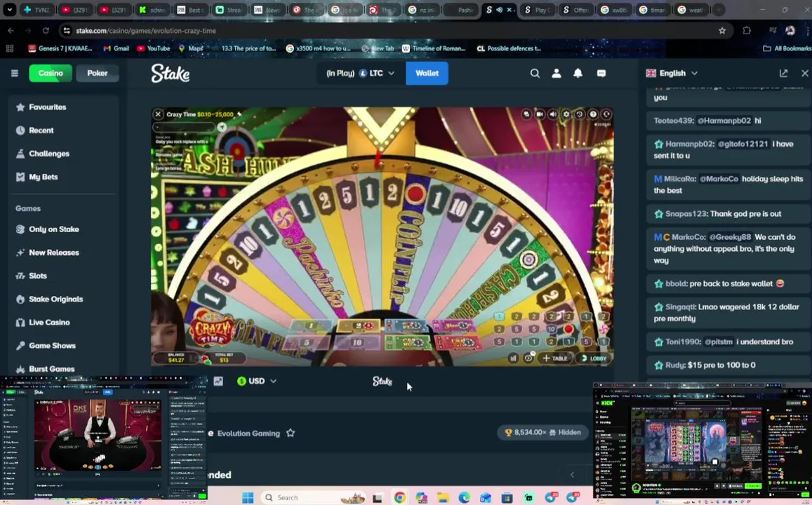Open File Explorer from the taskbar
Image resolution: width=812 pixels, height=505 pixels.
pos(443,498)
